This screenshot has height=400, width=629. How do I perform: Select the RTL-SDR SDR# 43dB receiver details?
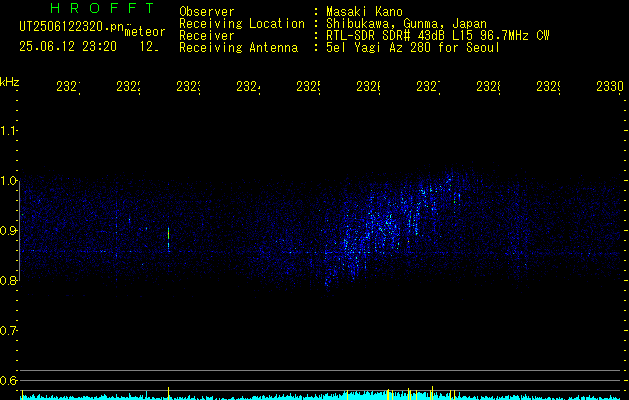pyautogui.click(x=438, y=36)
